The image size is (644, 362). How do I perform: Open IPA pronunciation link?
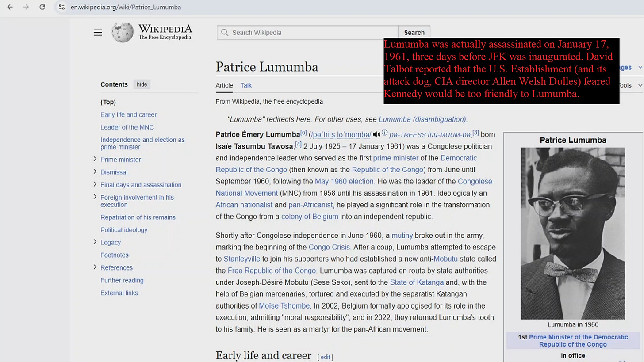click(x=340, y=135)
